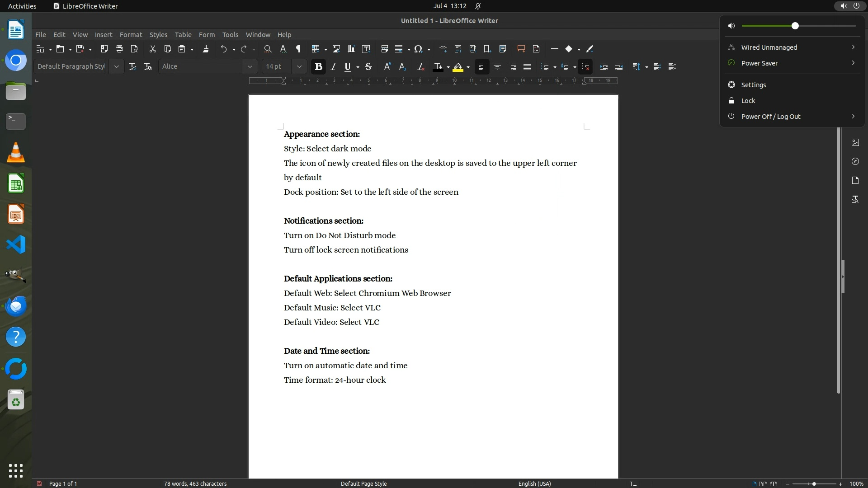This screenshot has height=488, width=868.
Task: Click the Print icon in toolbar
Action: [119, 49]
